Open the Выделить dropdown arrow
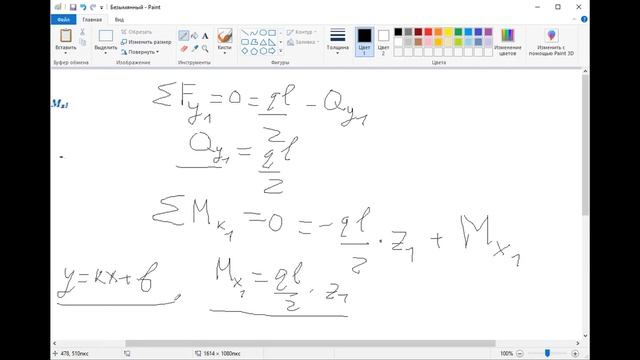This screenshot has width=640, height=360. tap(106, 53)
